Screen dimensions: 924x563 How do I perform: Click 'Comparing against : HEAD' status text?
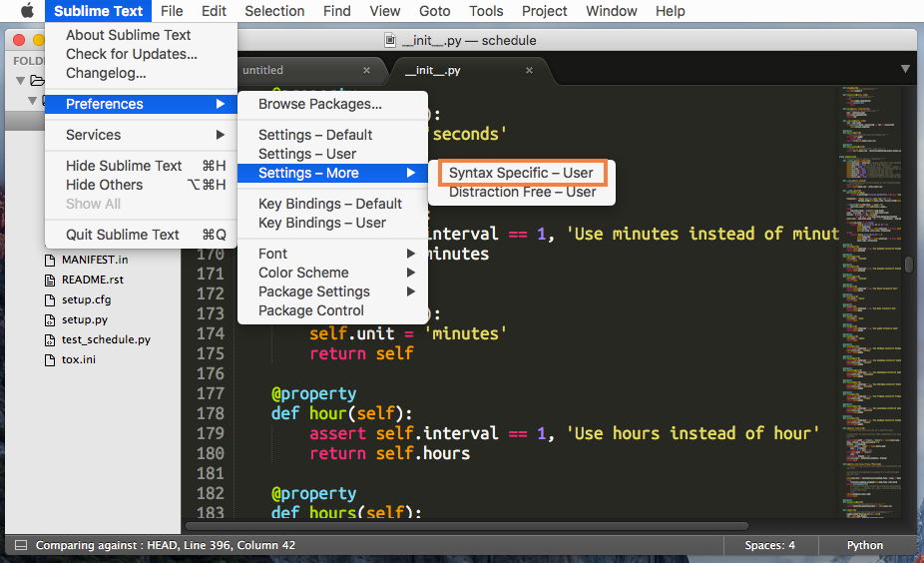(106, 545)
